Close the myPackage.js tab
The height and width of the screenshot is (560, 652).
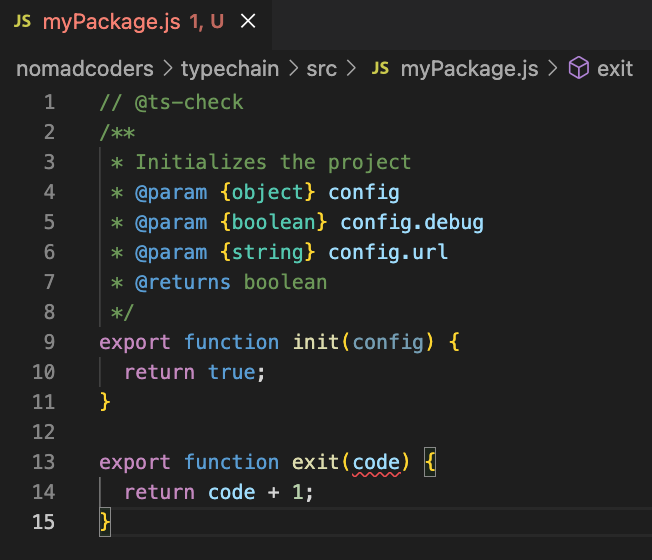tap(248, 21)
